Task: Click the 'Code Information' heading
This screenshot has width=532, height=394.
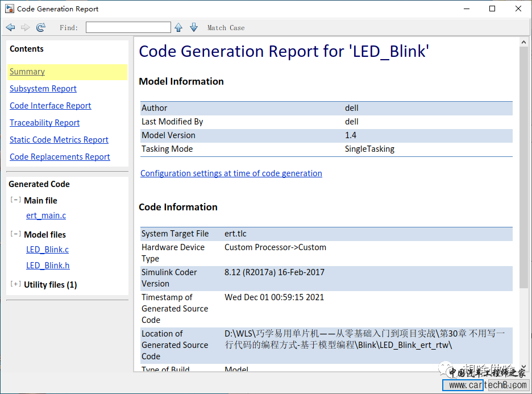Action: 178,207
